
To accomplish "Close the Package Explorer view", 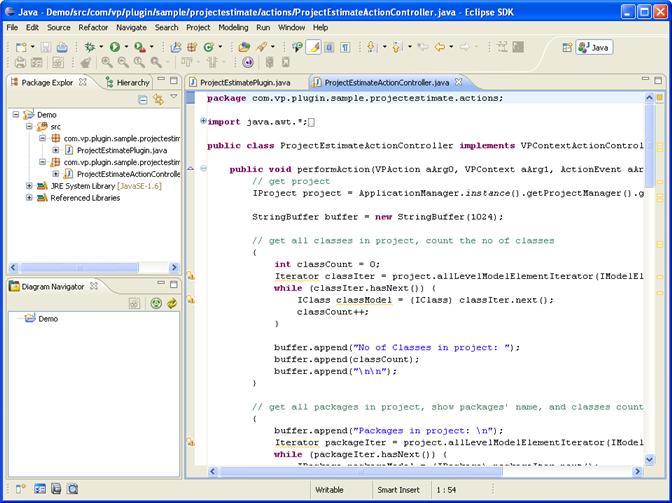I will point(83,81).
